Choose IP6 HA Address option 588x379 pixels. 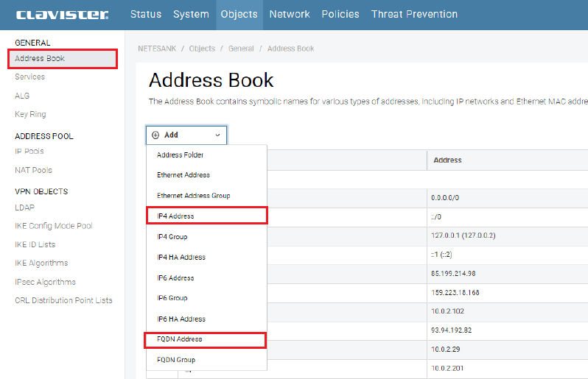181,319
